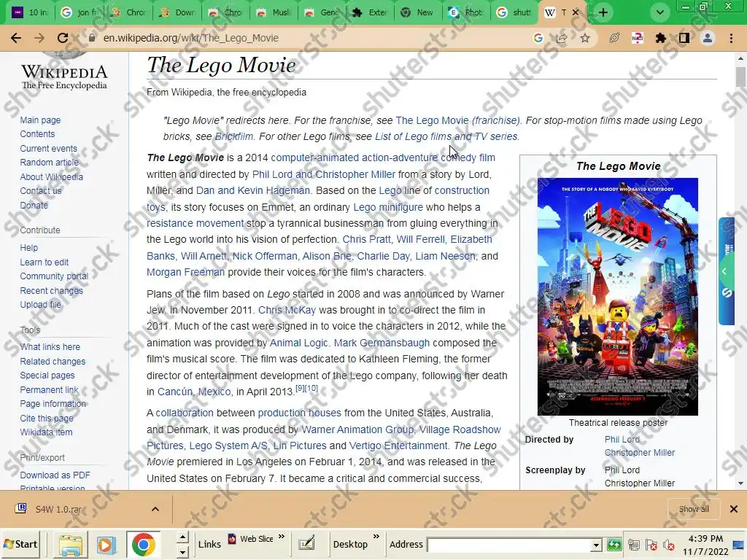Image resolution: width=747 pixels, height=560 pixels.
Task: Open the Vertigo Entertainment link
Action: coord(398,446)
